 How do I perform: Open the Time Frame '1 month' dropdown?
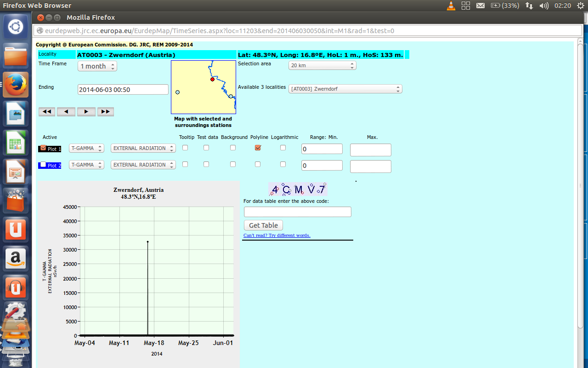[97, 66]
